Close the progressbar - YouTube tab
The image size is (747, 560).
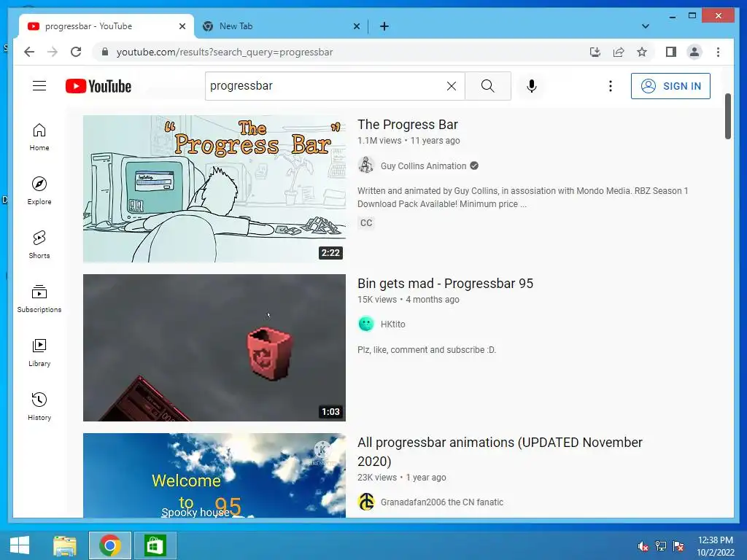[182, 26]
